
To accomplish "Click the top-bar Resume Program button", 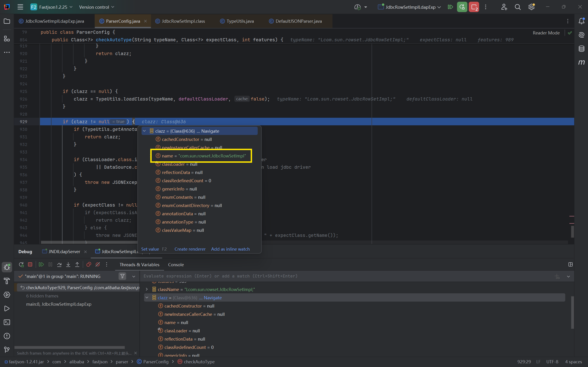I will click(450, 7).
